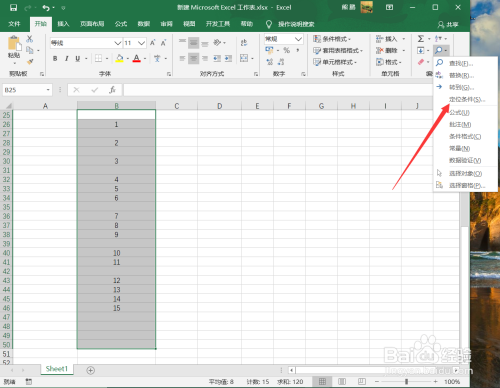Toggle middle vertical alignment
This screenshot has height=388, width=500.
click(x=194, y=42)
